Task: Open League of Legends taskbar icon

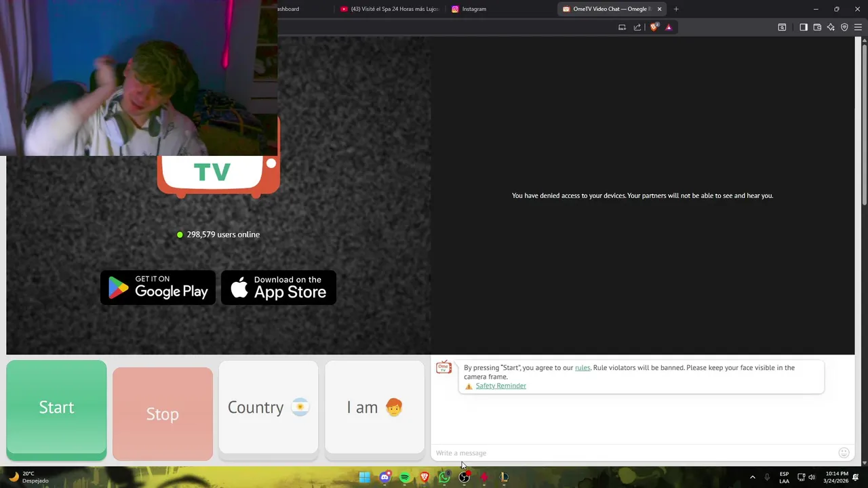Action: click(x=504, y=477)
